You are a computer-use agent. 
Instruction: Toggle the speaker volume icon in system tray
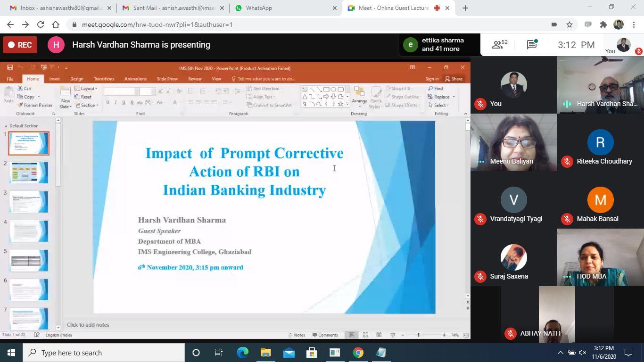point(583,353)
